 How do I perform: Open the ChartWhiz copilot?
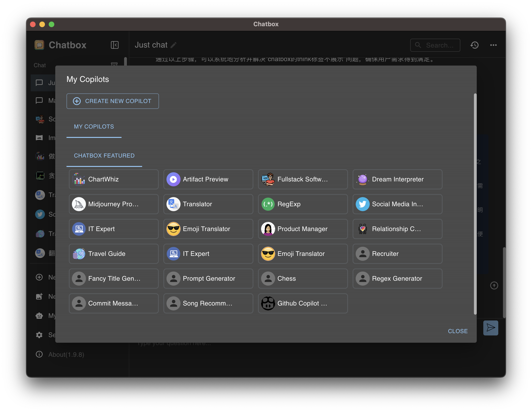pyautogui.click(x=114, y=179)
